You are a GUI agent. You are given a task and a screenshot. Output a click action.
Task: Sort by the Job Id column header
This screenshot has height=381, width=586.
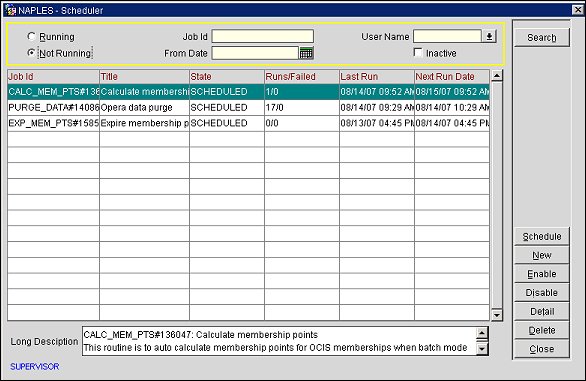coord(53,77)
